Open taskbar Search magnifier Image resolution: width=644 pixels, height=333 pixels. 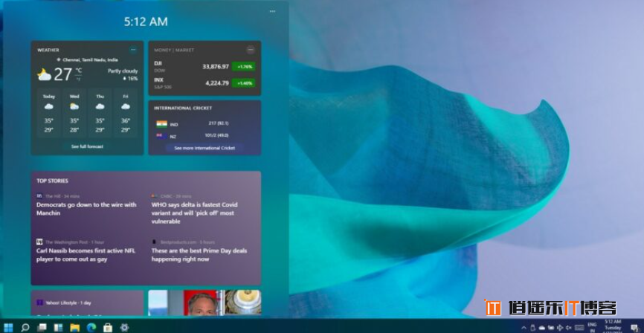tap(25, 327)
